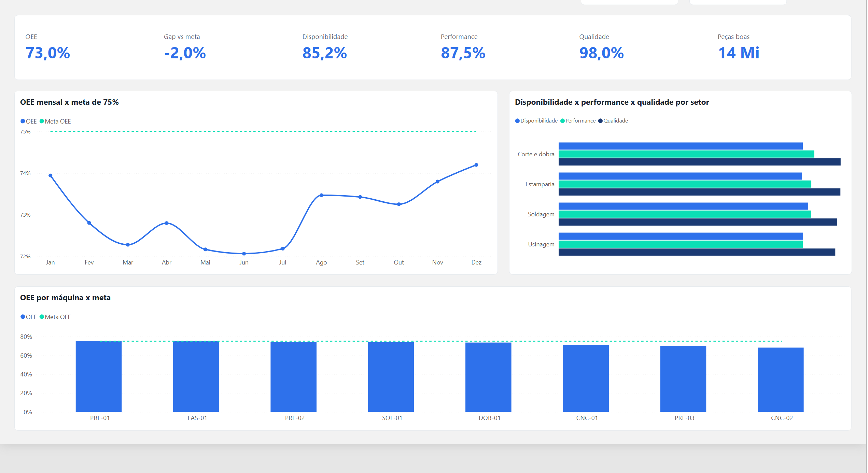The height and width of the screenshot is (473, 868).
Task: Click Estamparia Qualidade dark bar
Action: coord(699,192)
